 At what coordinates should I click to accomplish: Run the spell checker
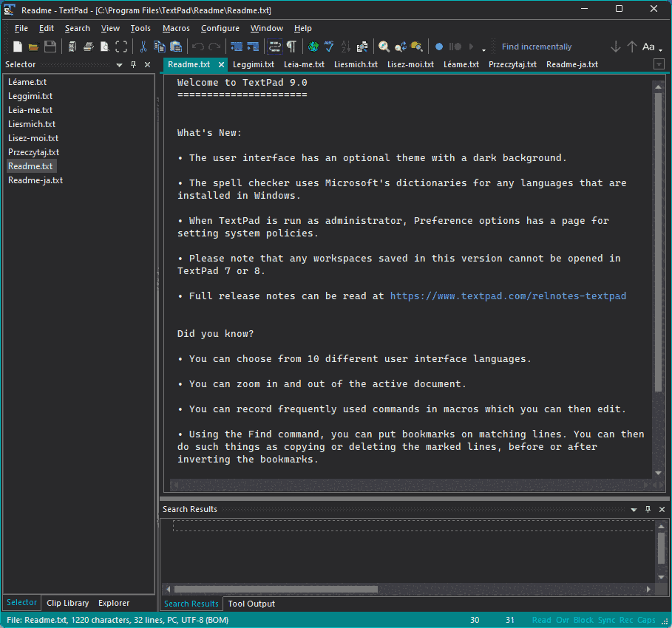(329, 46)
